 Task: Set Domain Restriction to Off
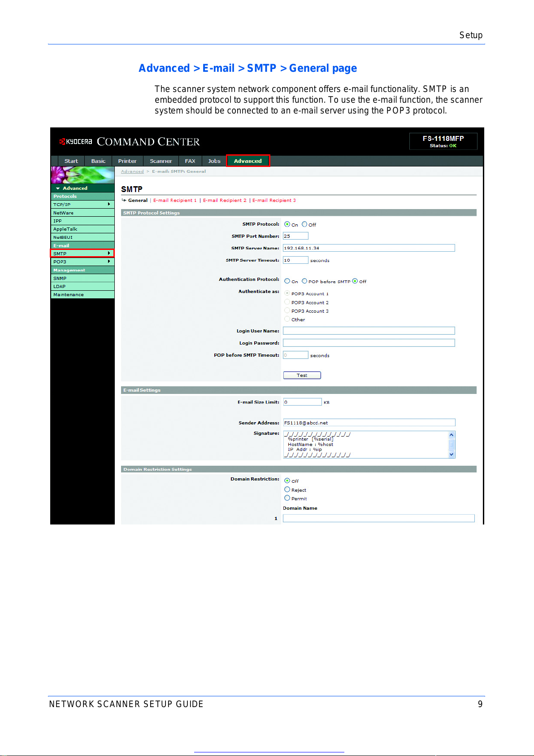(x=287, y=481)
